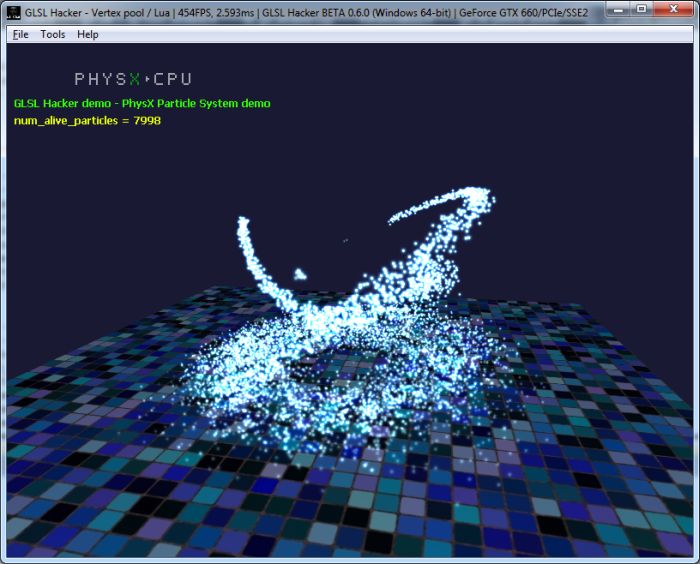
Task: Minimize the GLSL Hacker window
Action: pyautogui.click(x=618, y=9)
